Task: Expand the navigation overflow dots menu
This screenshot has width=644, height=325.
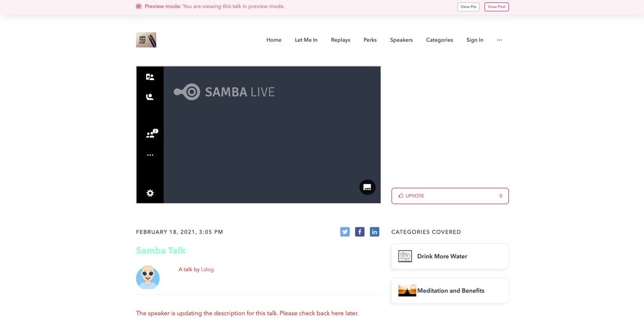Action: (x=499, y=40)
